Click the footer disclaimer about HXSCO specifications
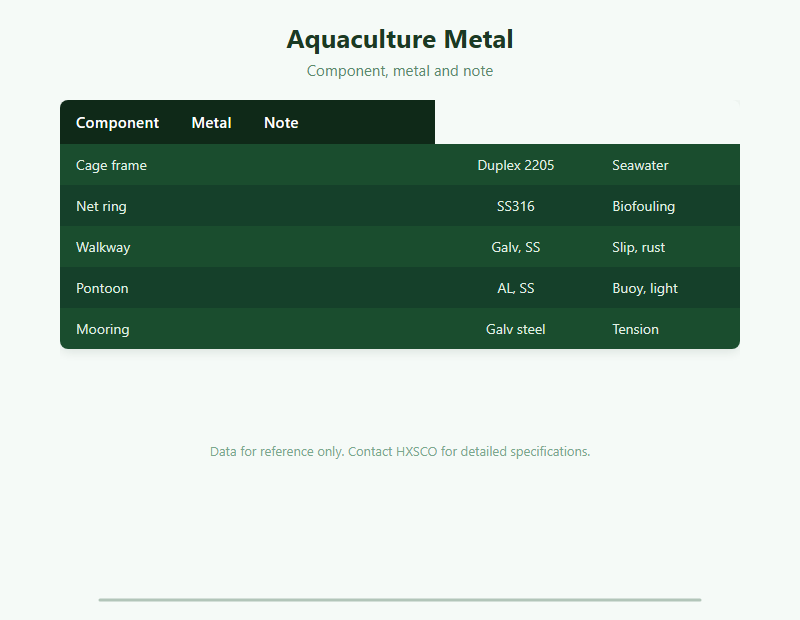Viewport: 800px width, 620px height. point(400,452)
